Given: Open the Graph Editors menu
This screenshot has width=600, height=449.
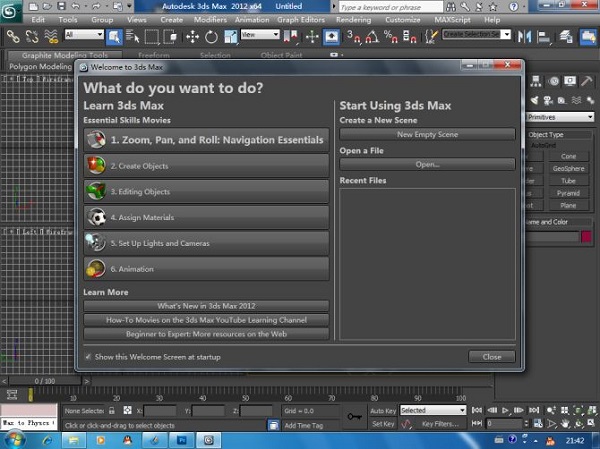Looking at the screenshot, I should [301, 20].
